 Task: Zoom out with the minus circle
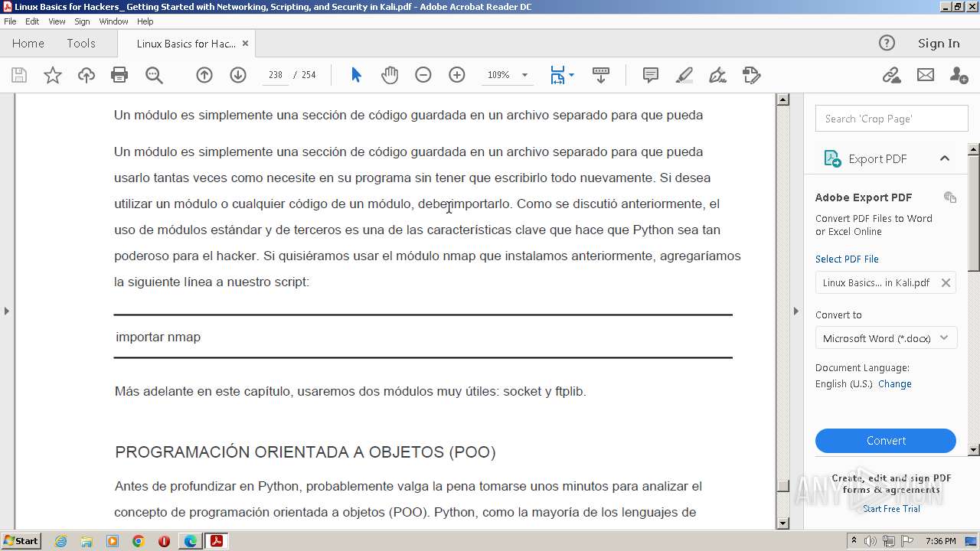(x=423, y=75)
